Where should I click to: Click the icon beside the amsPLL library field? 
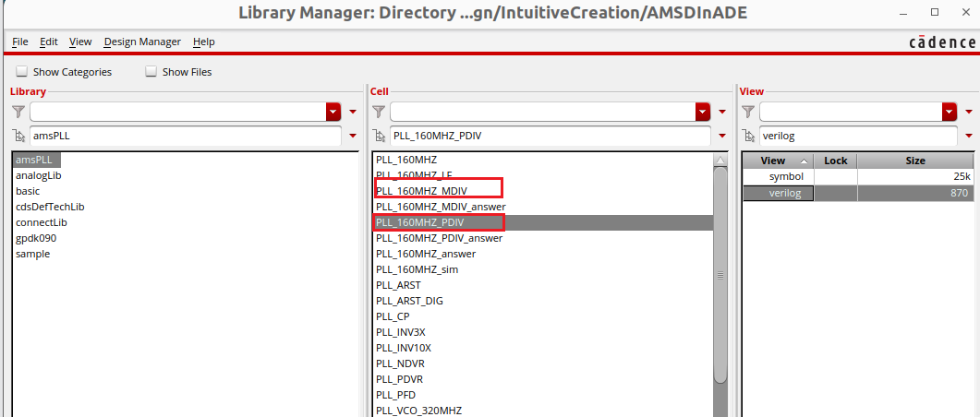(x=18, y=136)
